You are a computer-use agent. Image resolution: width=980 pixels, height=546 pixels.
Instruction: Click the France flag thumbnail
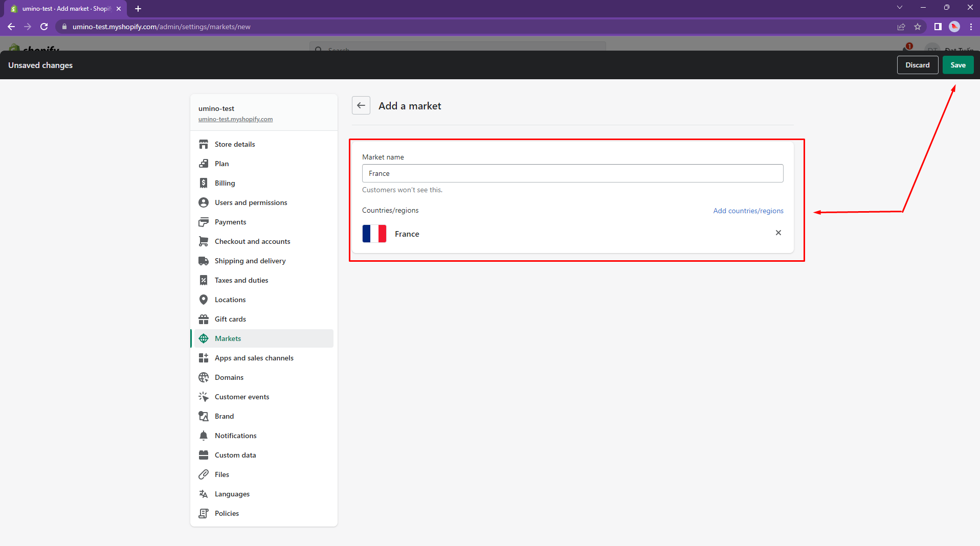click(x=374, y=234)
